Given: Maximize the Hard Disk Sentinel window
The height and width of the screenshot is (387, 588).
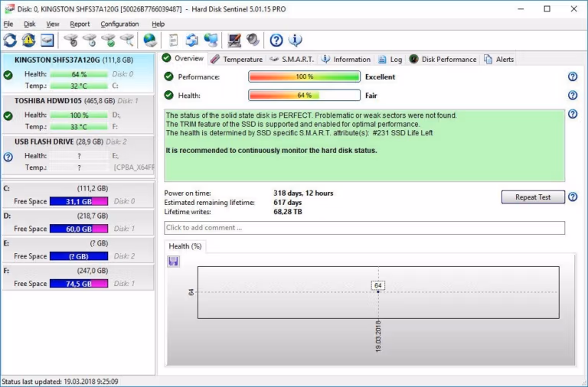Looking at the screenshot, I should pos(547,9).
